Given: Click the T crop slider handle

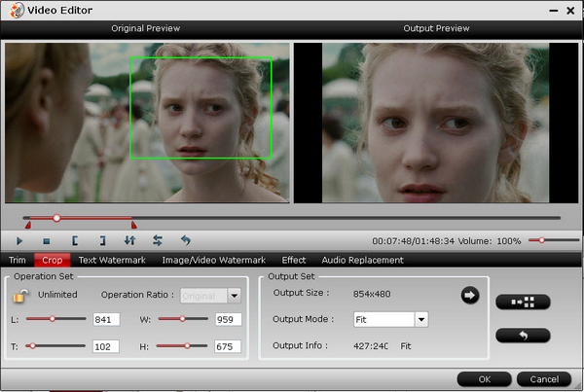Looking at the screenshot, I should tap(33, 346).
